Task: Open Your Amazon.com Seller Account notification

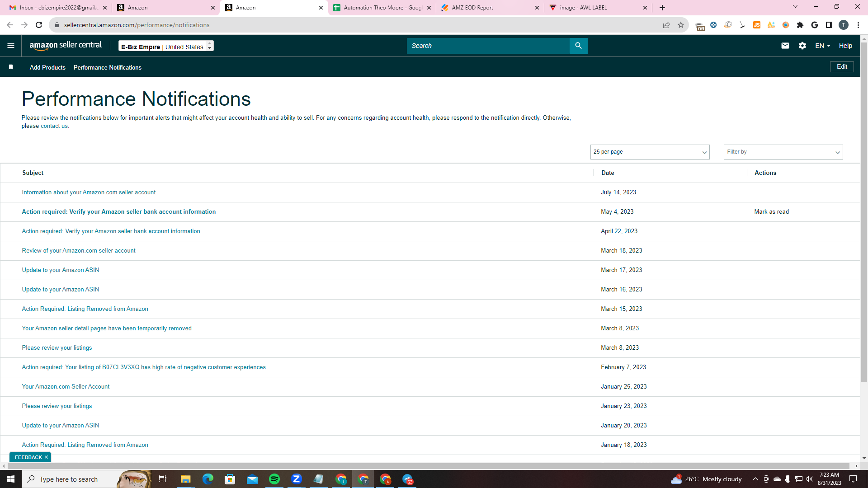Action: coord(66,386)
